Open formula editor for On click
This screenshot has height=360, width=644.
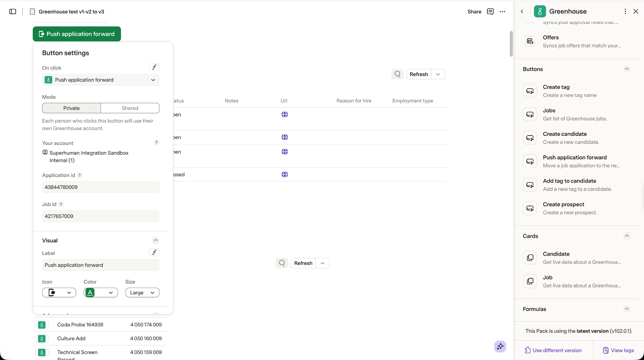(154, 67)
